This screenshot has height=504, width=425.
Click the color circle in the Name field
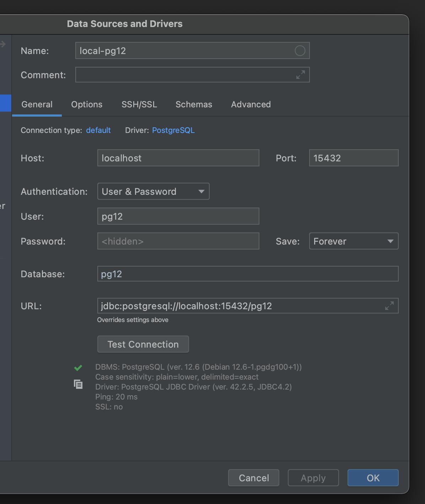click(300, 51)
